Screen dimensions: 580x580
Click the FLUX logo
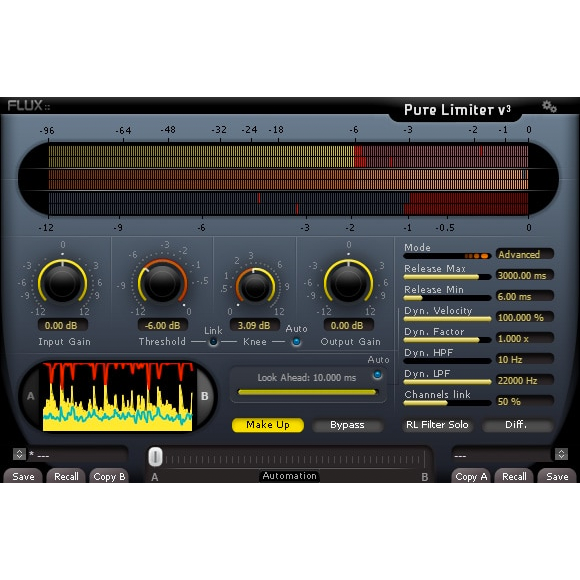point(28,106)
